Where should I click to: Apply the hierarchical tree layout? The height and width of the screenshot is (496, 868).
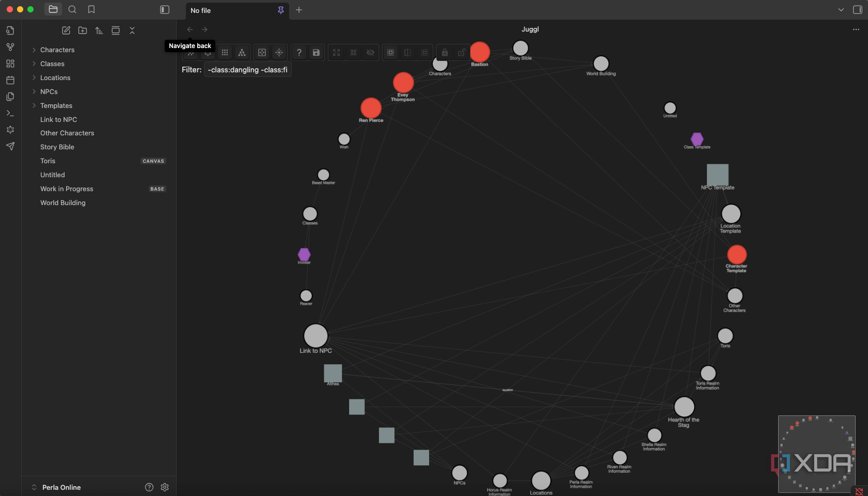tap(242, 53)
